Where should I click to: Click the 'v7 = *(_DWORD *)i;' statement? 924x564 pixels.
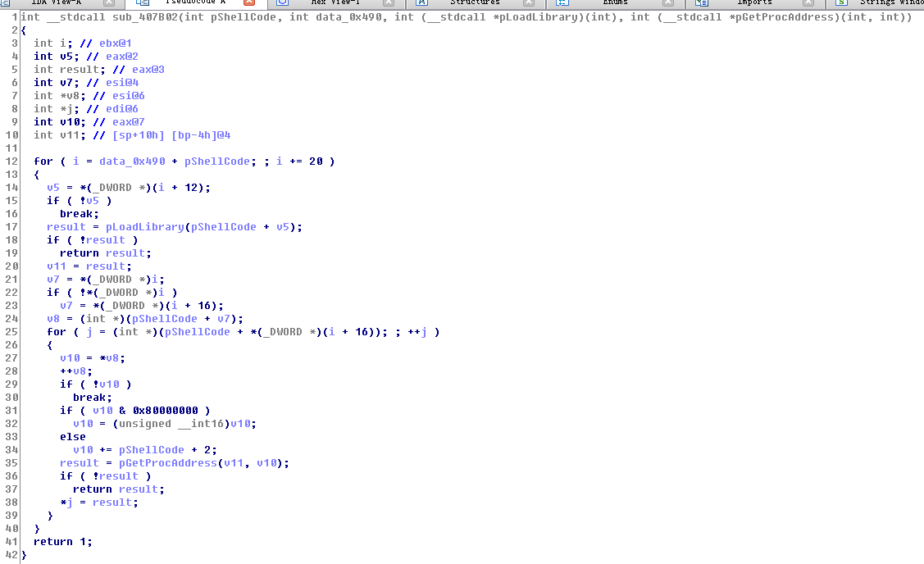(106, 280)
